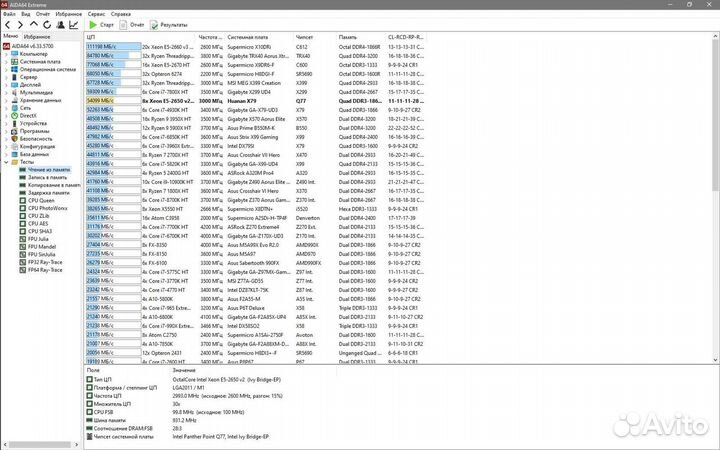Image resolution: width=720 pixels, height=450 pixels.
Task: Click the 111198 МБ/с result bar
Action: (112, 46)
